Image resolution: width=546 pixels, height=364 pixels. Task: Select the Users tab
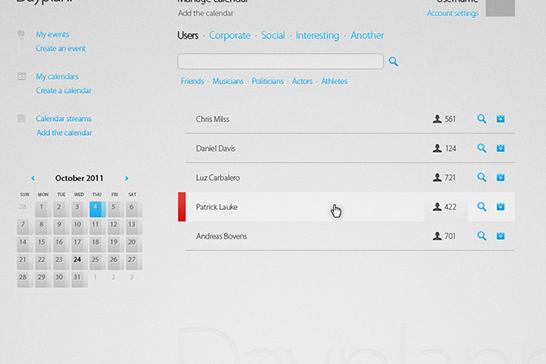tap(188, 36)
